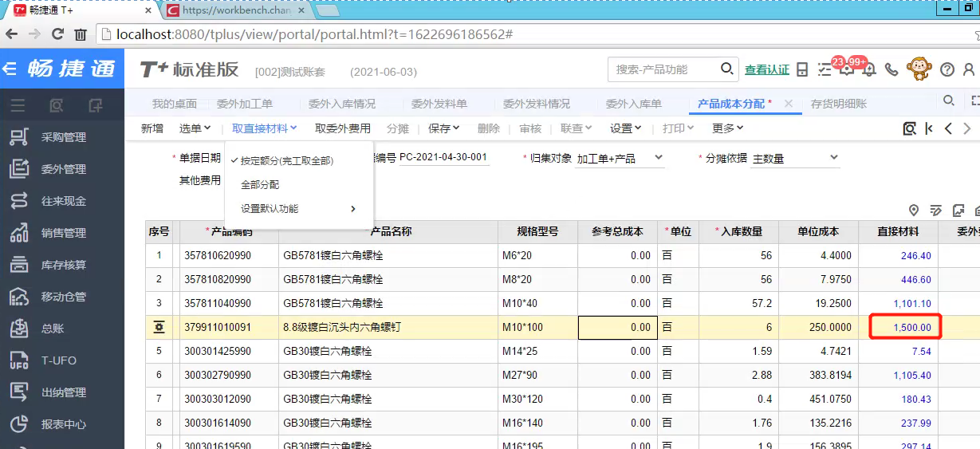Image resolution: width=980 pixels, height=449 pixels.
Task: Open 采购管理 module in sidebar
Action: 62,137
